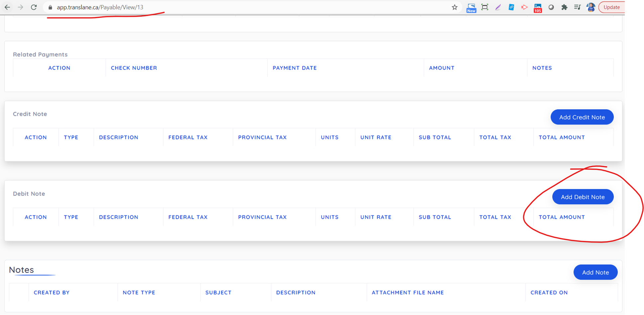Click the browser reload icon
The height and width of the screenshot is (315, 644).
pyautogui.click(x=34, y=7)
